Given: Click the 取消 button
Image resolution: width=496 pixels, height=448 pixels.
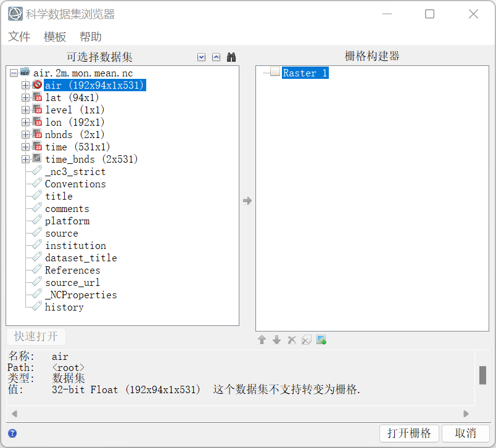Looking at the screenshot, I should pos(466,433).
